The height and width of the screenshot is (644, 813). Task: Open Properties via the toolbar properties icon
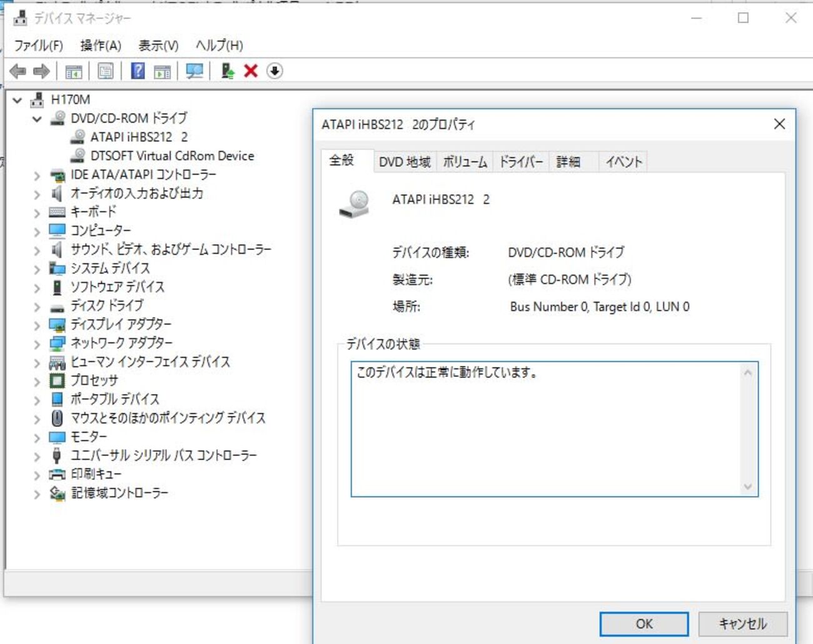click(x=106, y=71)
